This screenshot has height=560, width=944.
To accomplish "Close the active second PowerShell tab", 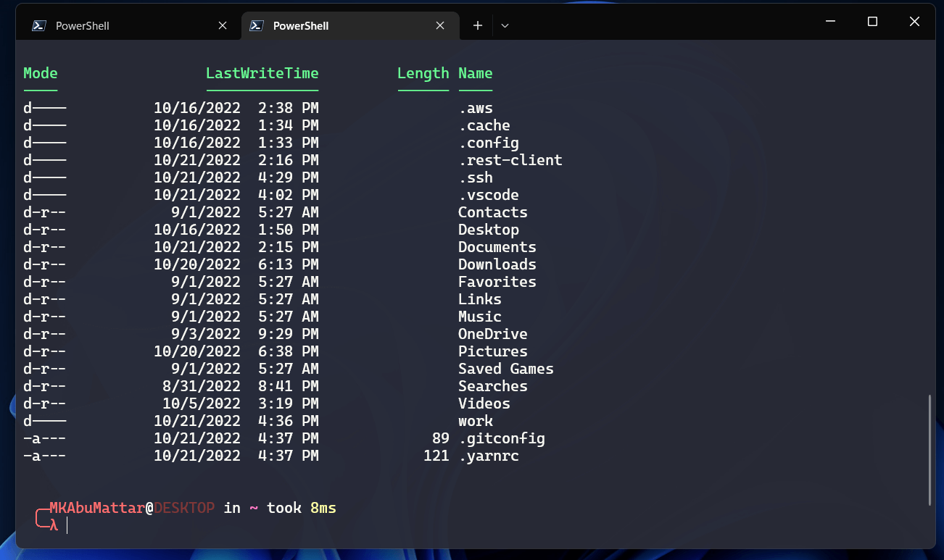I will coord(440,25).
